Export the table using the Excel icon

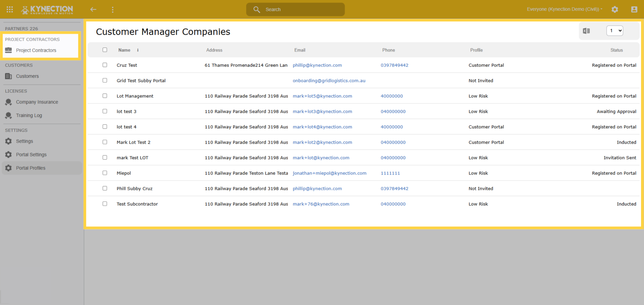click(586, 31)
